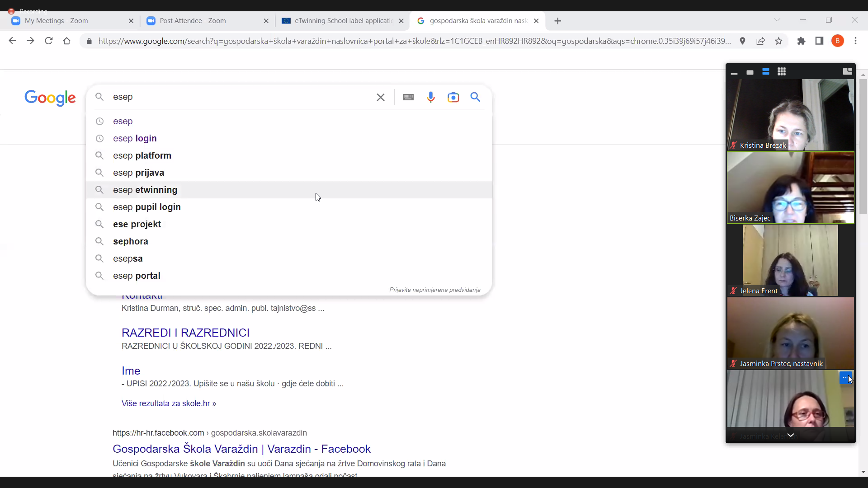This screenshot has height=488, width=868.
Task: Switch Zoom panel to gallery grid view
Action: tap(782, 72)
